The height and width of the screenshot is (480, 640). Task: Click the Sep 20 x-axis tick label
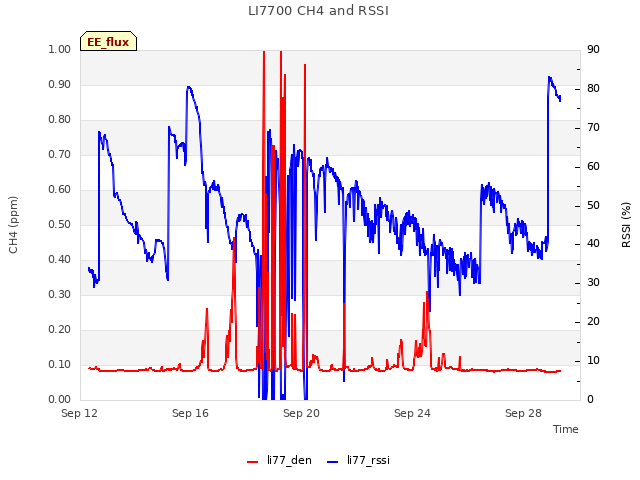pos(301,413)
